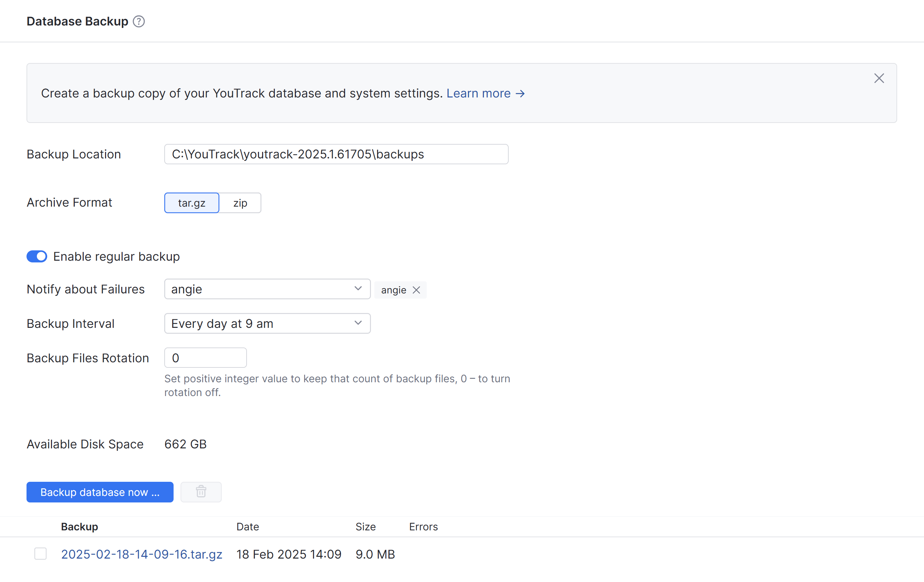This screenshot has height=582, width=924.
Task: Open the Learn more link
Action: (x=485, y=93)
